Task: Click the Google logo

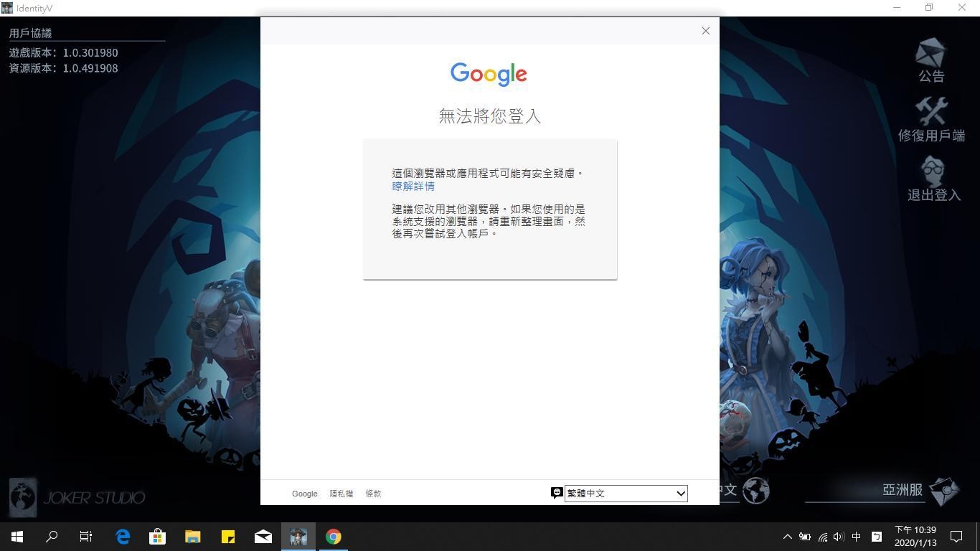Action: 489,74
